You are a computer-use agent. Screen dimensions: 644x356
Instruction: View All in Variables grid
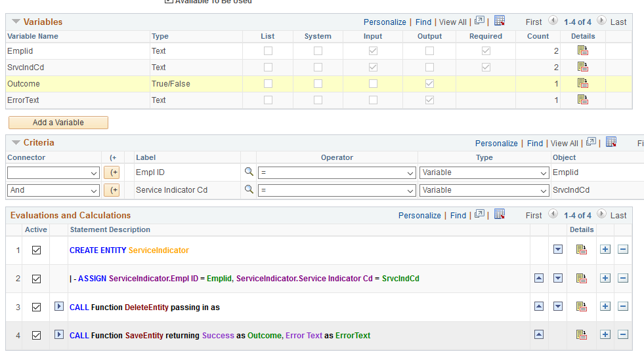pos(452,22)
